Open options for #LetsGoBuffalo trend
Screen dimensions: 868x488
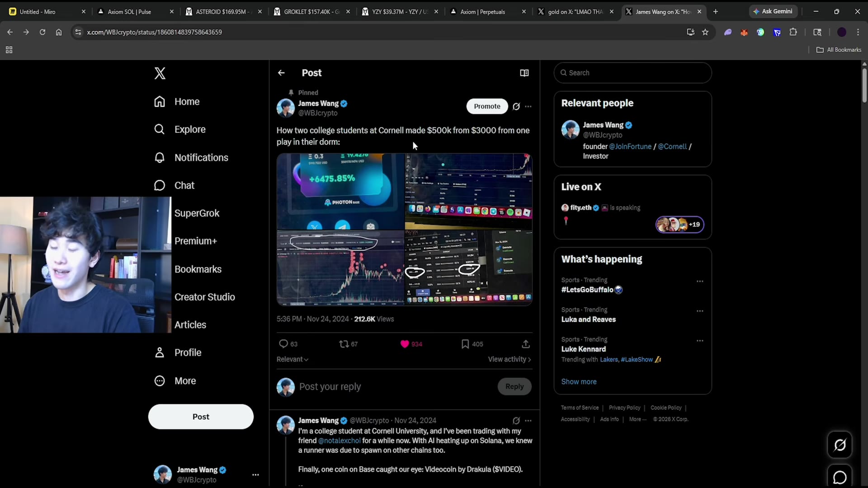click(700, 281)
